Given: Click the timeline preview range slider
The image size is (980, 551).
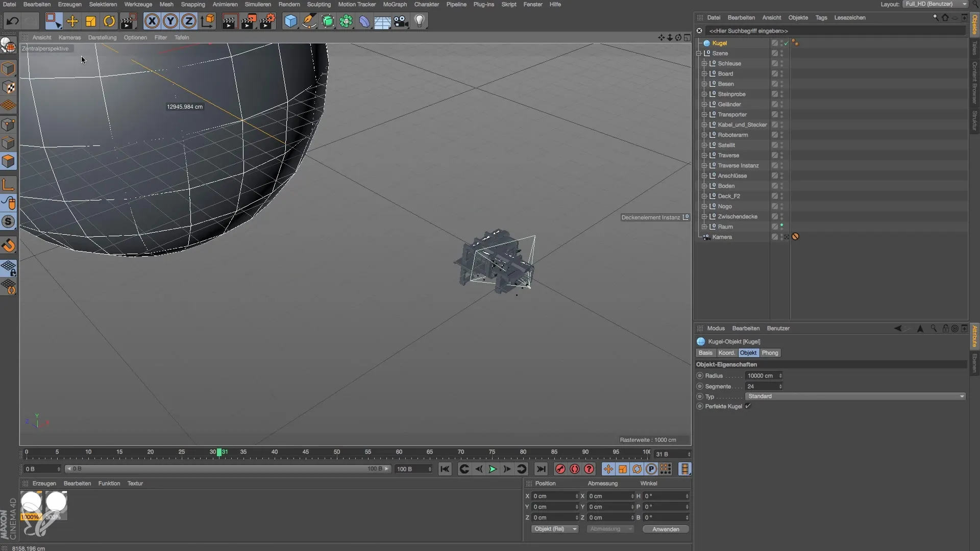Looking at the screenshot, I should point(228,469).
